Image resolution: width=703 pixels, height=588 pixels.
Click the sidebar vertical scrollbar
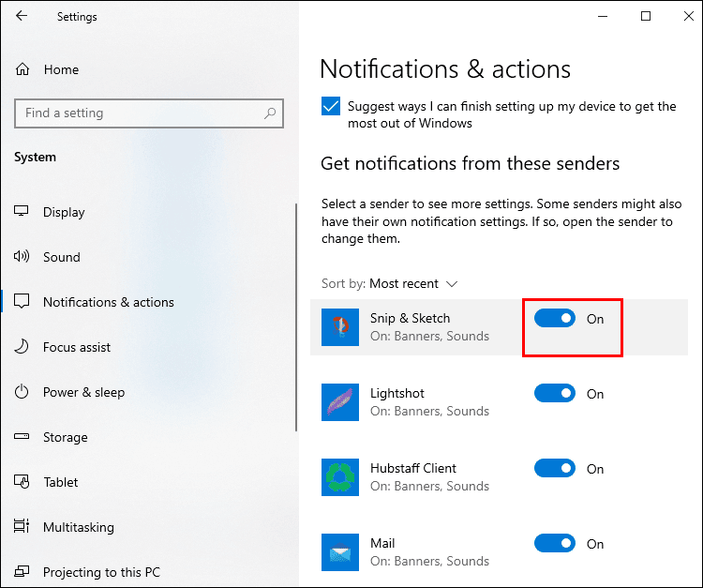[x=296, y=317]
